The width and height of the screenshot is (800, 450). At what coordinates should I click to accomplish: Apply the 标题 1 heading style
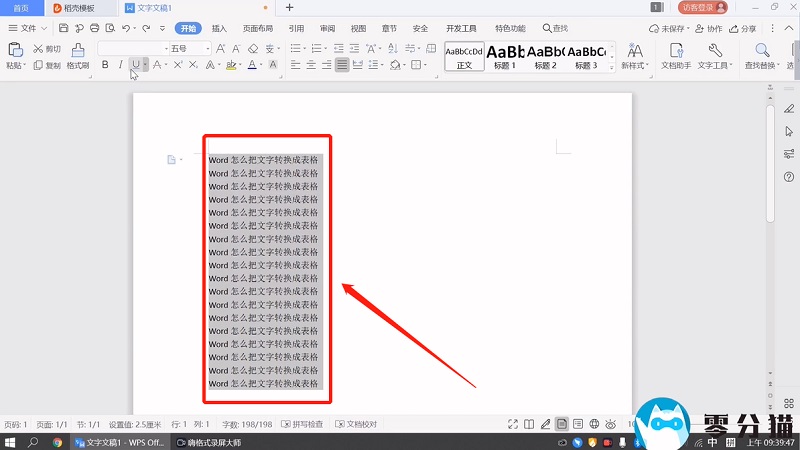[x=505, y=55]
